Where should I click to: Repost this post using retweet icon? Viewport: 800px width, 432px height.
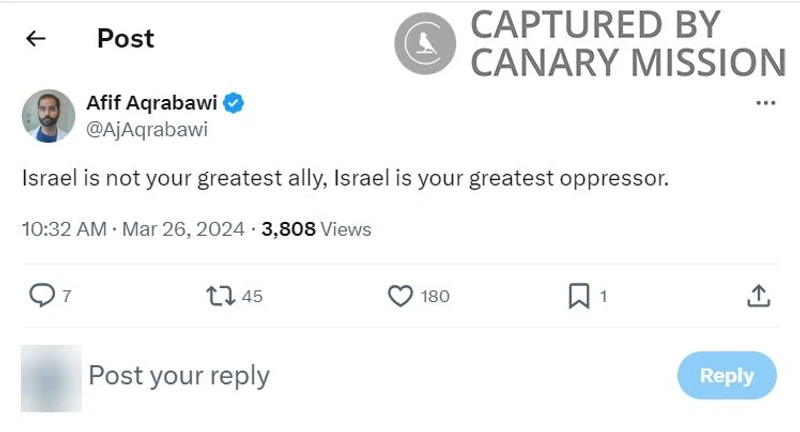(x=219, y=295)
